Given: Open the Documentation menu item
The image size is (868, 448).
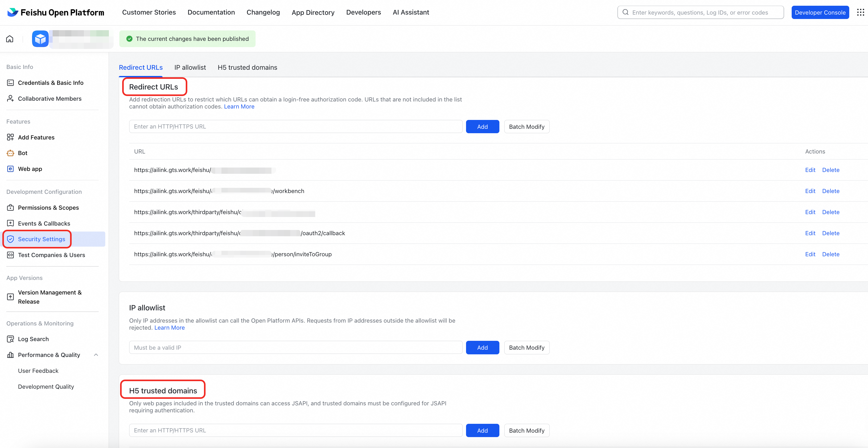Looking at the screenshot, I should [211, 12].
